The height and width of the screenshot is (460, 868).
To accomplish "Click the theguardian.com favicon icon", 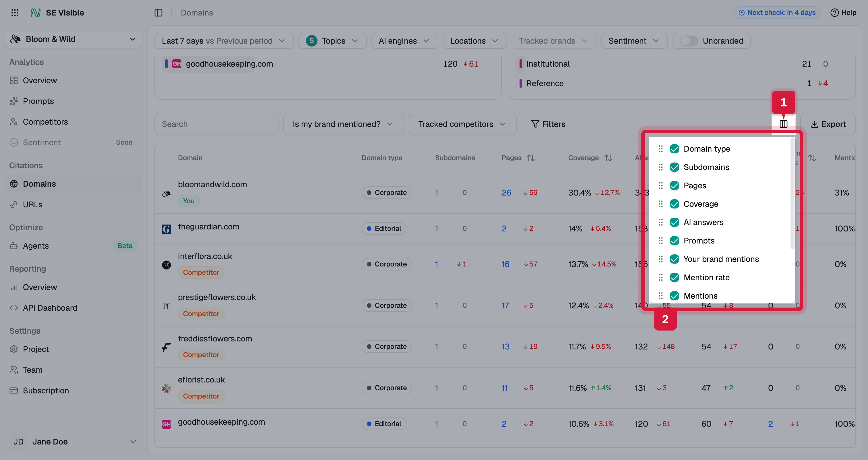I will click(x=166, y=229).
